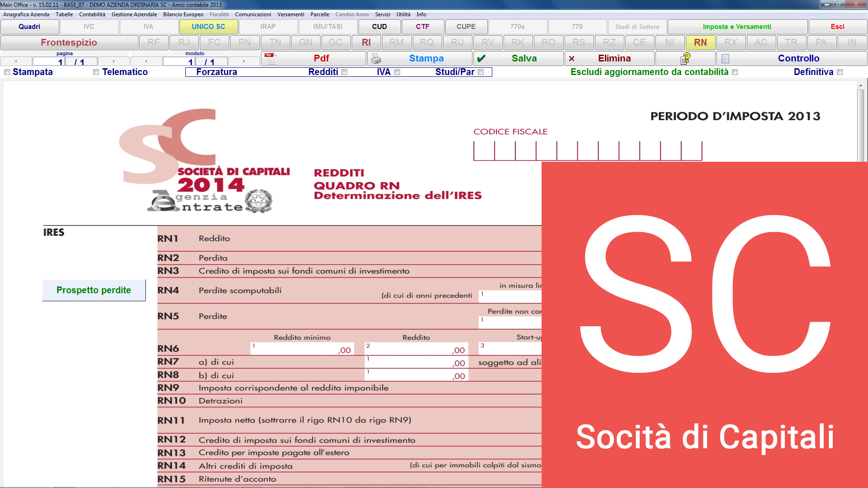Click the Elimina button
The width and height of the screenshot is (868, 488).
point(609,58)
